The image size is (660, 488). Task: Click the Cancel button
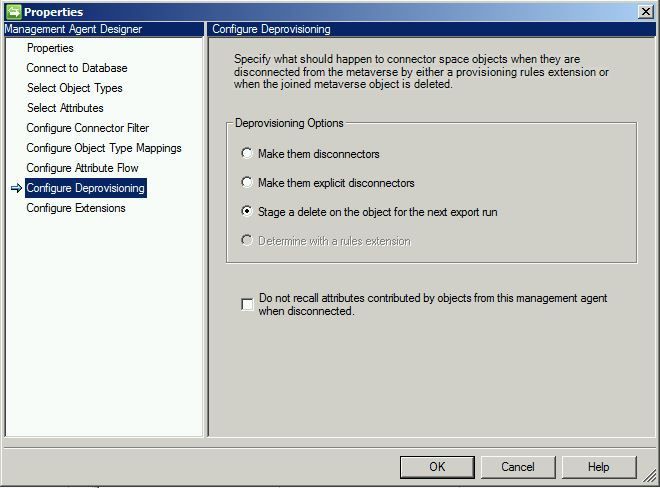(518, 467)
